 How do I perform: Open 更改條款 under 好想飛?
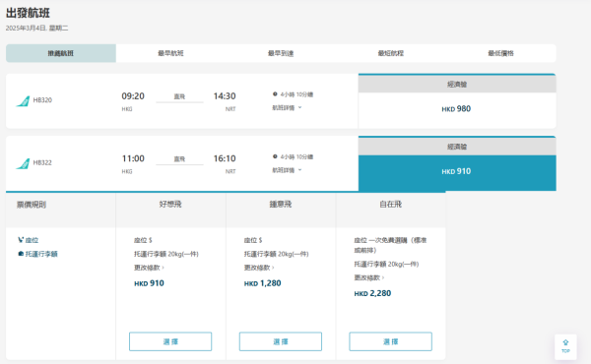coord(149,268)
